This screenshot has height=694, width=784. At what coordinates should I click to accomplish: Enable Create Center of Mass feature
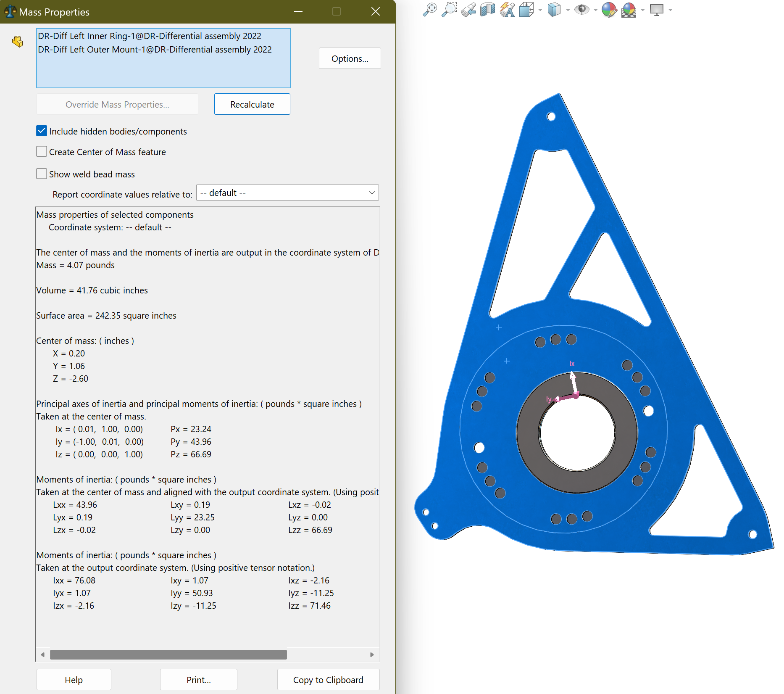coord(42,151)
